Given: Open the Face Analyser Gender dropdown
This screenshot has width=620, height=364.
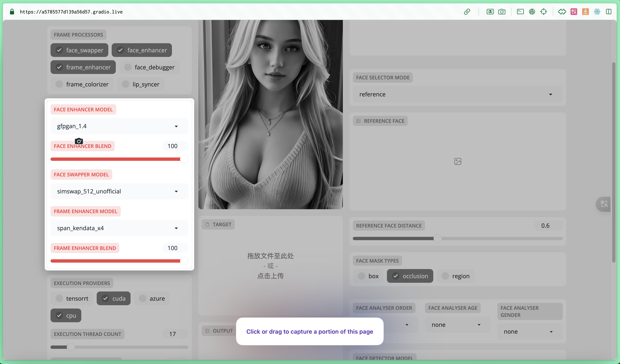Looking at the screenshot, I should click(530, 332).
